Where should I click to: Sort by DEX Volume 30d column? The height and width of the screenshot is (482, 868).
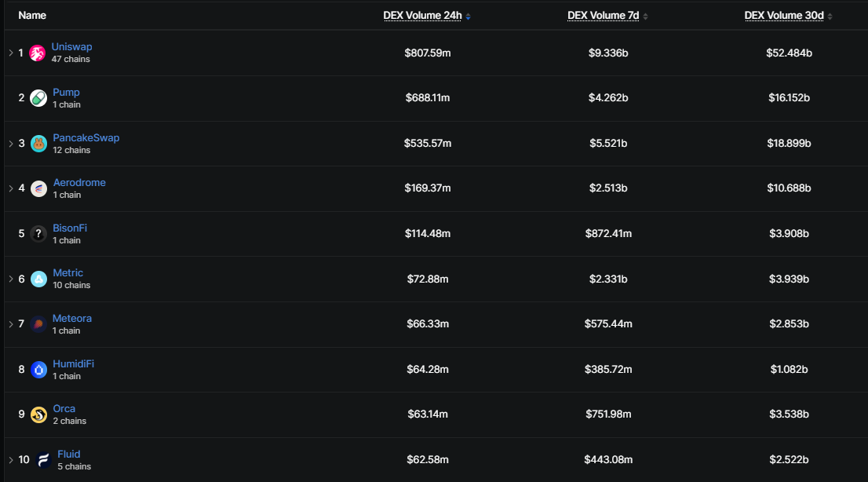click(788, 16)
